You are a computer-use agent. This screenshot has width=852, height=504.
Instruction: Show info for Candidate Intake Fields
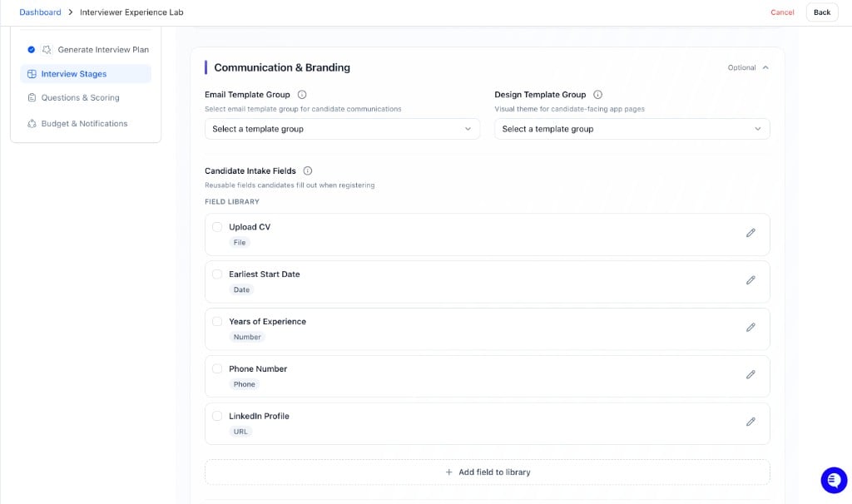308,170
